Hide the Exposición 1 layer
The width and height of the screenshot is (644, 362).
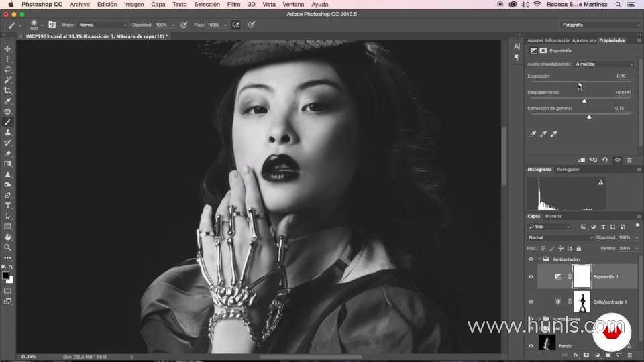[531, 277]
